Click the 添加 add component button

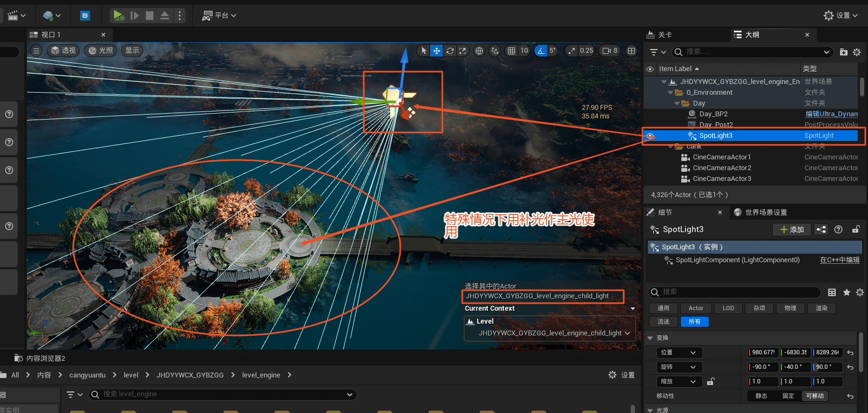coord(792,229)
